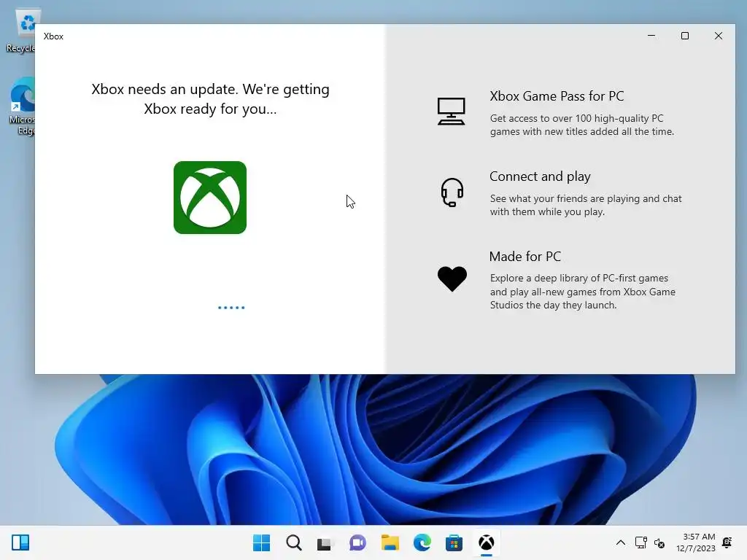Maximize the Xbox window
Viewport: 747px width, 560px height.
(x=684, y=36)
